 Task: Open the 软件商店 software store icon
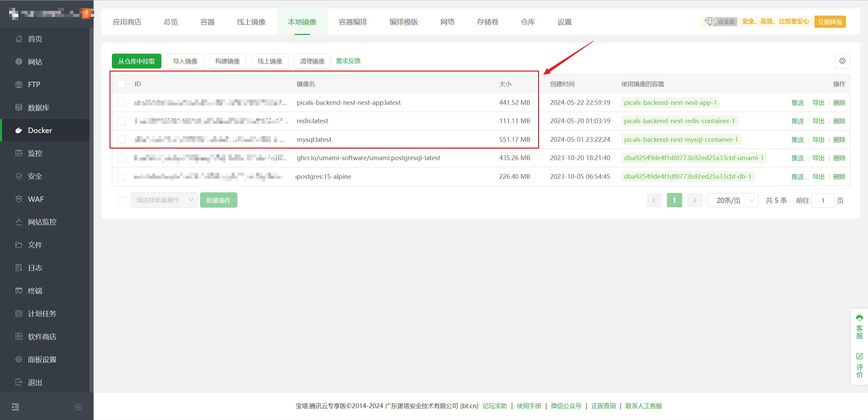(x=19, y=336)
